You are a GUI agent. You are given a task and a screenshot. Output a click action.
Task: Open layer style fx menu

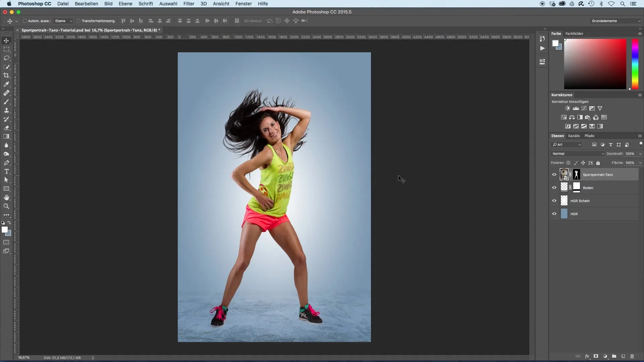pyautogui.click(x=587, y=356)
